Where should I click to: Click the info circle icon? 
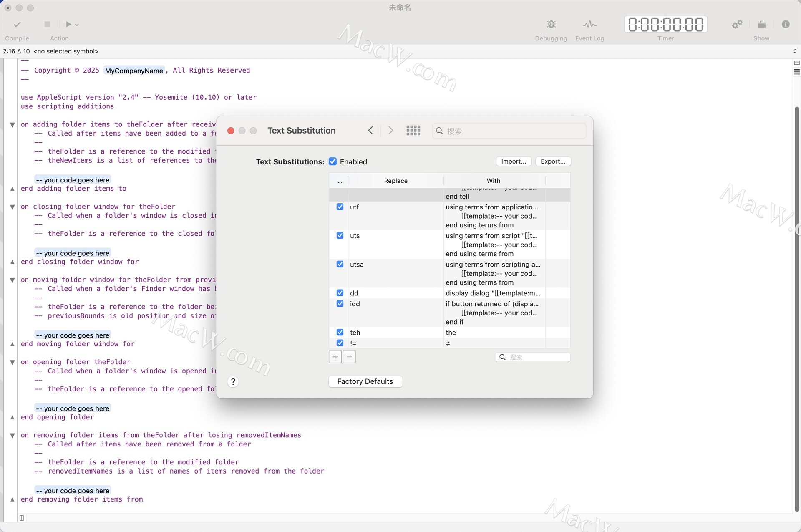click(786, 24)
